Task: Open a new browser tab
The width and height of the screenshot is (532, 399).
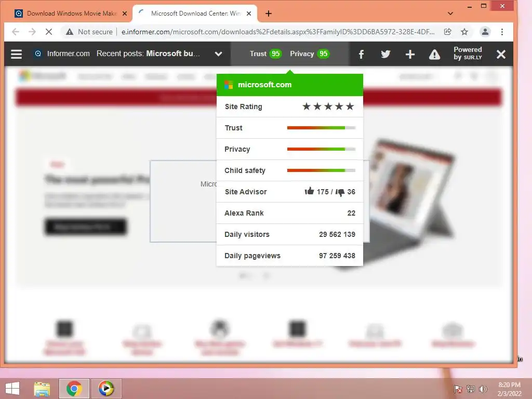Action: [269, 14]
